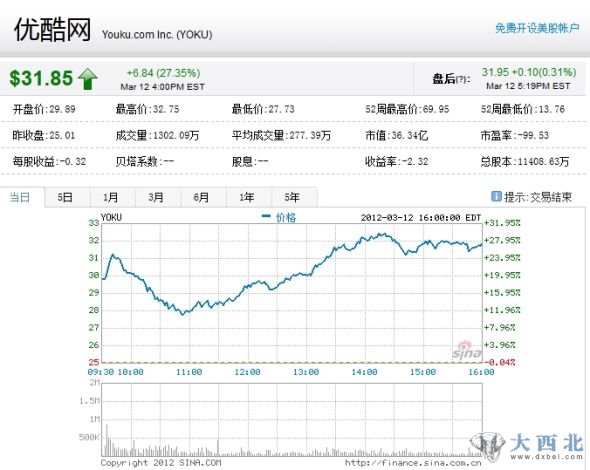Click the Copyright 2012 SINA.COM text
The image size is (590, 470).
pos(161,462)
